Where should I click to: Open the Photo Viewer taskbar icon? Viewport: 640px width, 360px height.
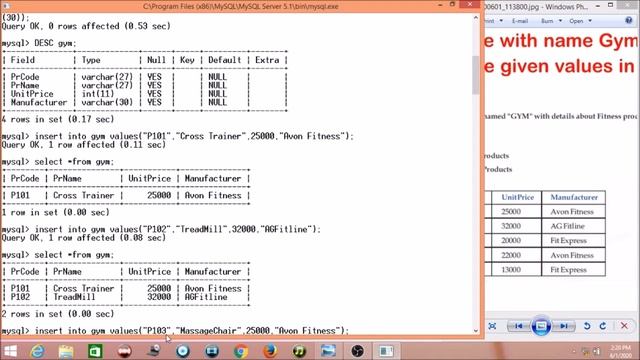point(328,351)
